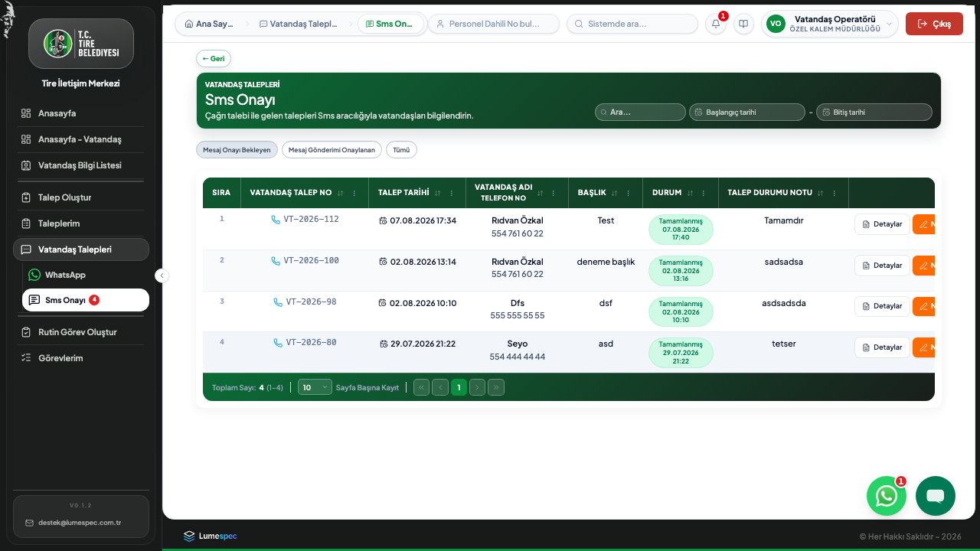The height and width of the screenshot is (551, 980).
Task: Open the Personel Dahili No selector
Action: pos(494,24)
